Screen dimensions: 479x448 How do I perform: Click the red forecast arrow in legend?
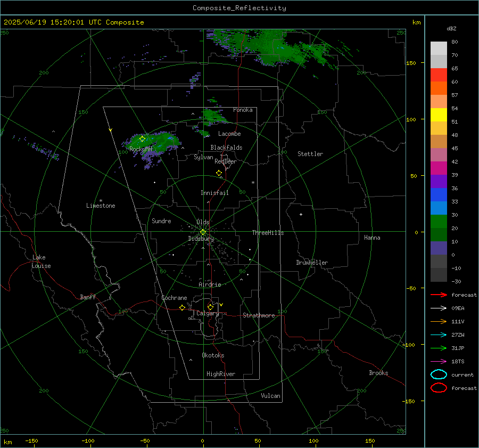point(439,295)
